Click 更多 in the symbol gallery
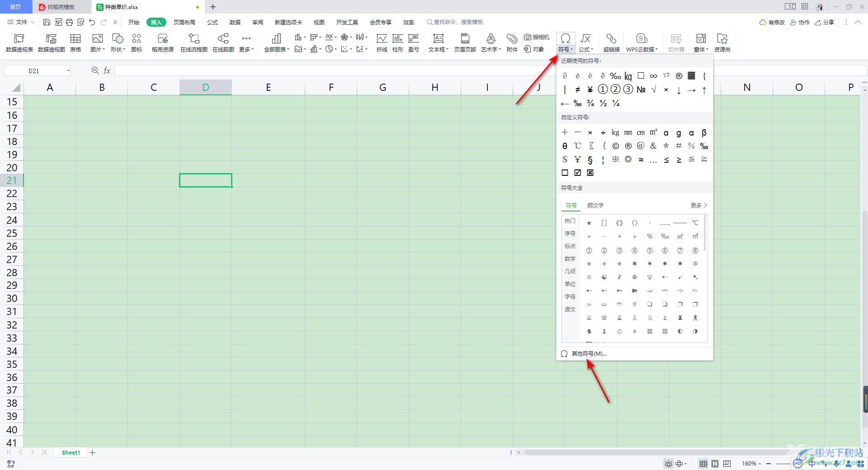The height and width of the screenshot is (470, 868). click(698, 205)
